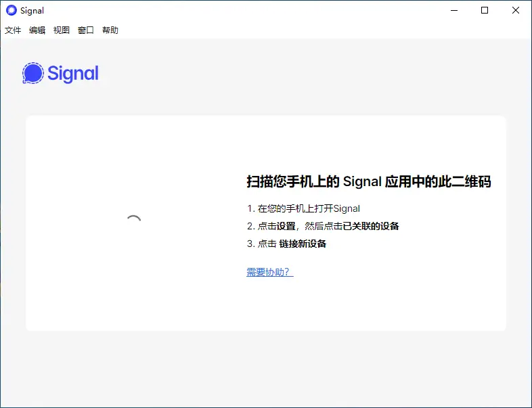Click the bold 链接新设备 text in step 3

point(303,244)
